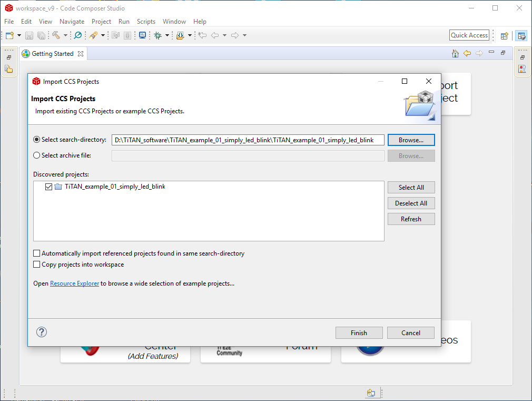Enable automatically import referenced projects
Image resolution: width=532 pixels, height=401 pixels.
click(x=37, y=253)
